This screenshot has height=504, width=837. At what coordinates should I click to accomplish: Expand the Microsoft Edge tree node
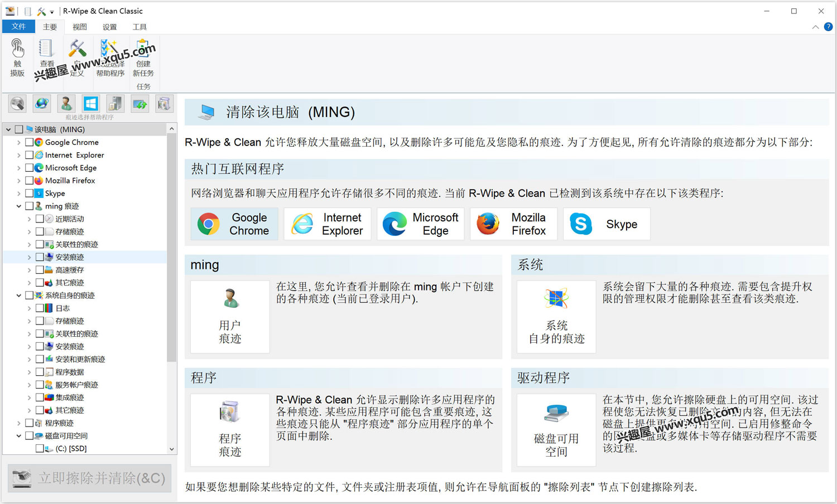click(19, 168)
